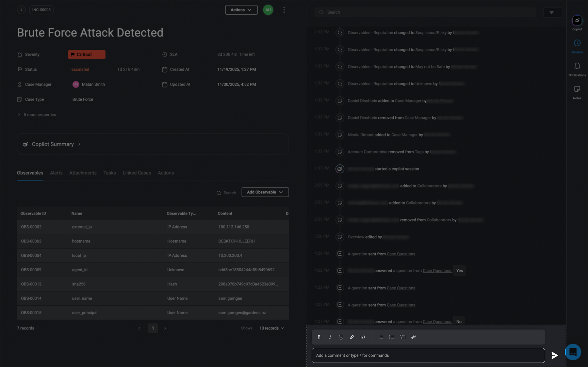Open the Notes panel
The image size is (588, 367).
coord(577,89)
